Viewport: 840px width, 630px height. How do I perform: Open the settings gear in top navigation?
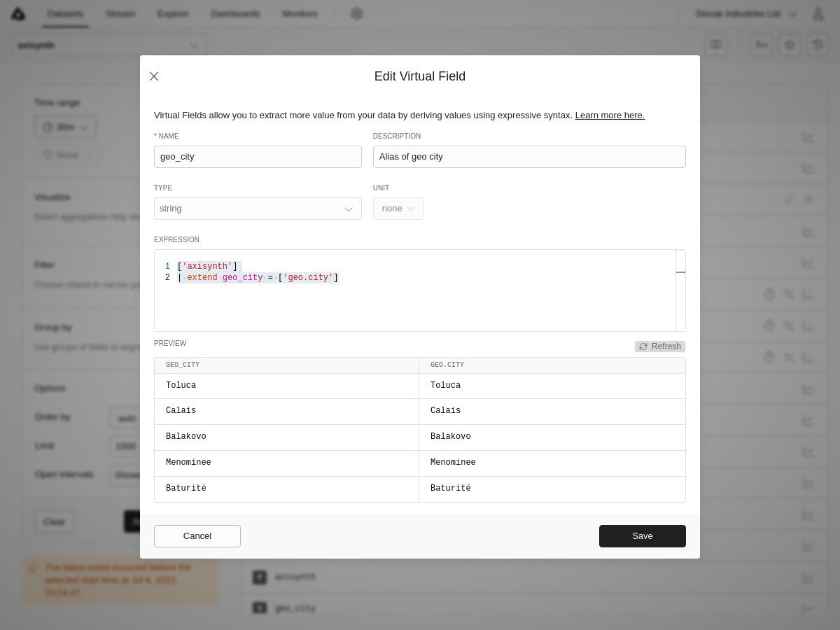(x=357, y=14)
